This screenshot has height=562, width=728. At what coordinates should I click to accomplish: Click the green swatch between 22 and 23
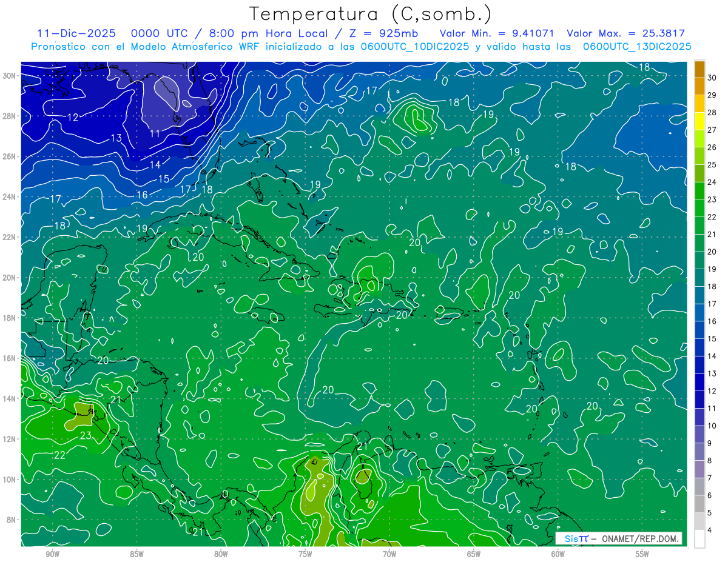click(699, 208)
